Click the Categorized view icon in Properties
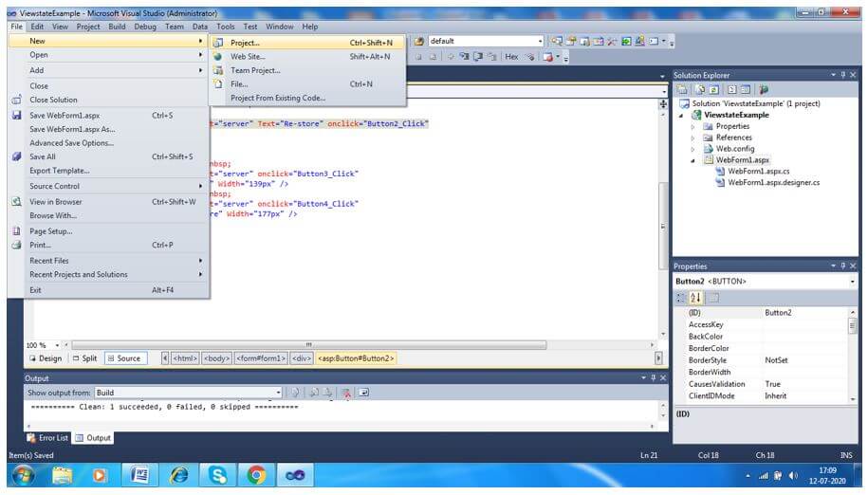This screenshot has height=495, width=868. click(x=682, y=298)
